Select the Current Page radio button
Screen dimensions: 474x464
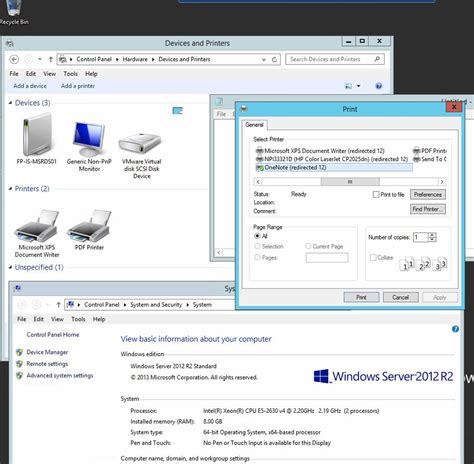click(308, 246)
